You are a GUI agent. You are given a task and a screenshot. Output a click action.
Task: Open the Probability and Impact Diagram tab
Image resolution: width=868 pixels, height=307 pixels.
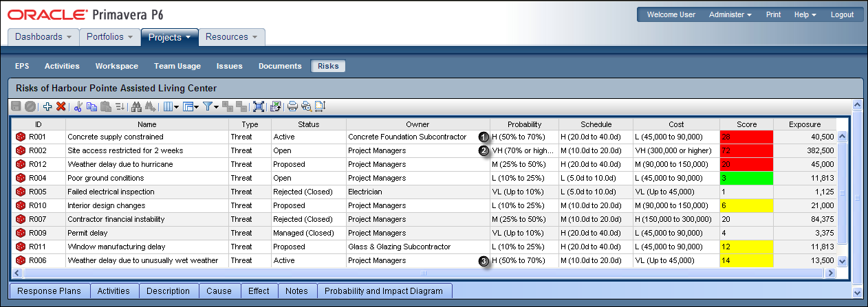coord(384,291)
